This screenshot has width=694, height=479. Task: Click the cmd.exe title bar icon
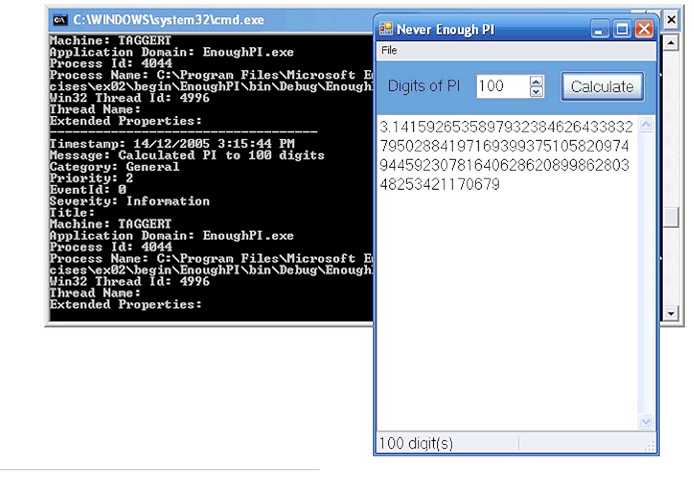(59, 20)
